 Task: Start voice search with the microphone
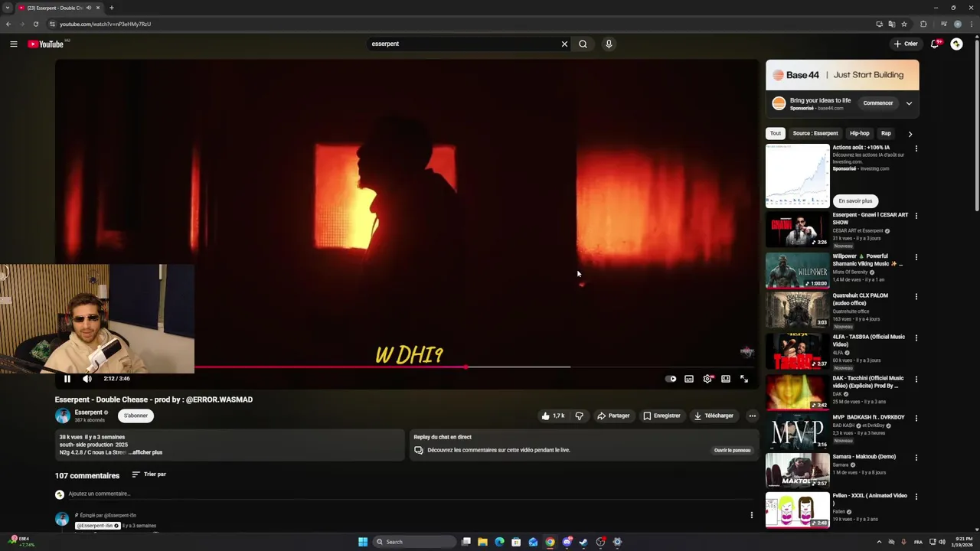tap(609, 44)
